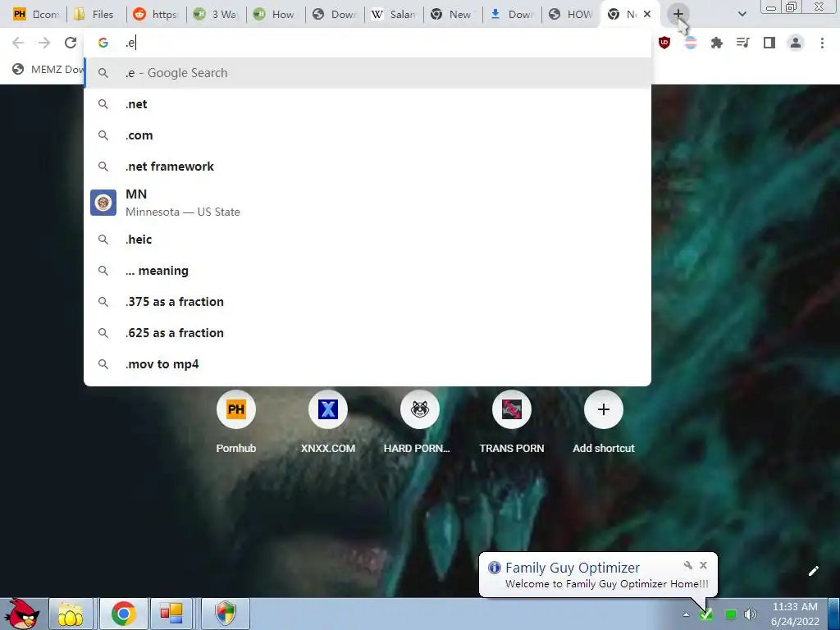Open the security shield taskbar app
The height and width of the screenshot is (630, 840).
[226, 614]
